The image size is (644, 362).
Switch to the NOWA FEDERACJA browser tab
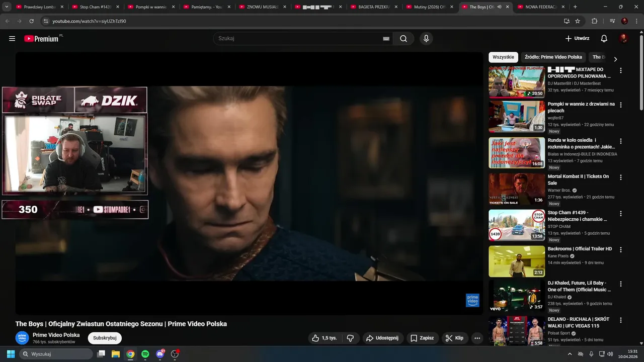(541, 7)
